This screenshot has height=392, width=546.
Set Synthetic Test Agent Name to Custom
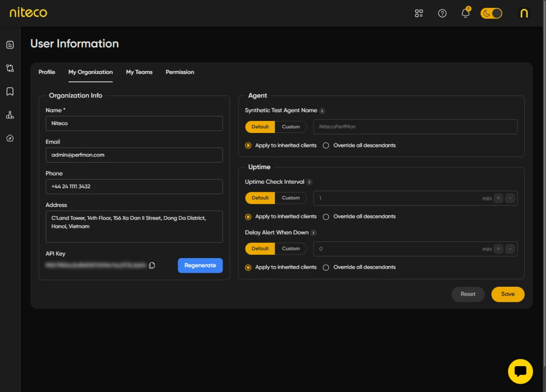click(x=291, y=127)
